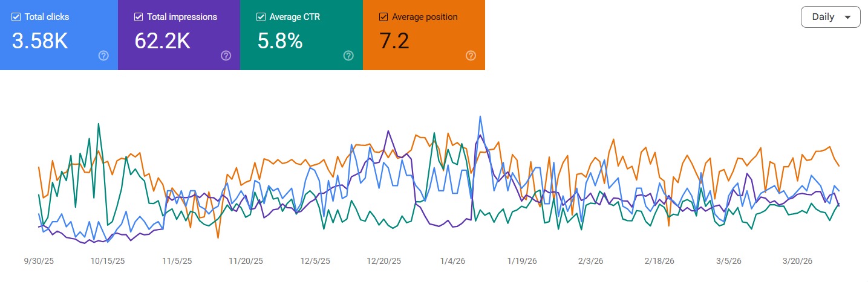
Task: Click the 2/18/26 date axis label
Action: coord(659,261)
